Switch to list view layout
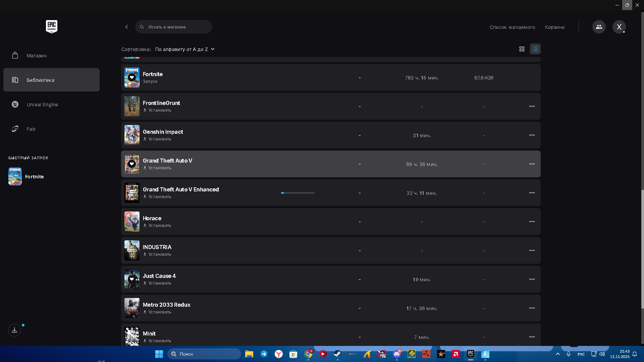This screenshot has width=644, height=362. pos(535,49)
